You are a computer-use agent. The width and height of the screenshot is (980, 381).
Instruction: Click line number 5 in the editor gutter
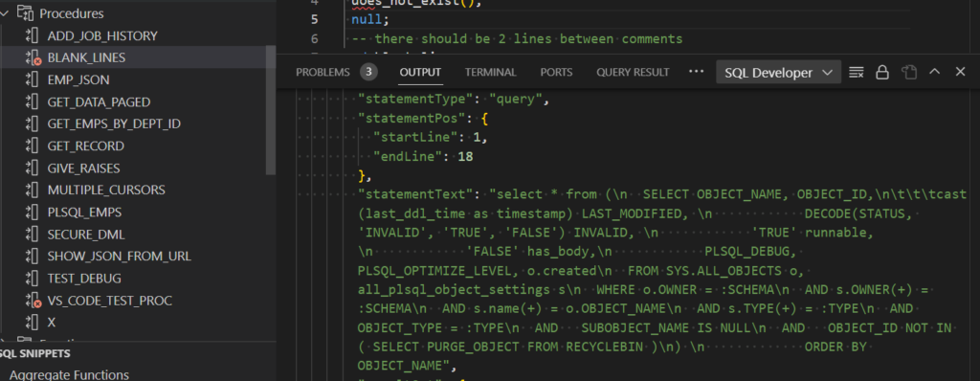pyautogui.click(x=314, y=19)
